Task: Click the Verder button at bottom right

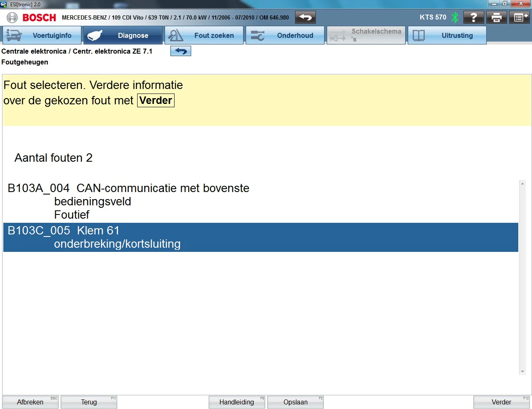Action: [x=501, y=402]
